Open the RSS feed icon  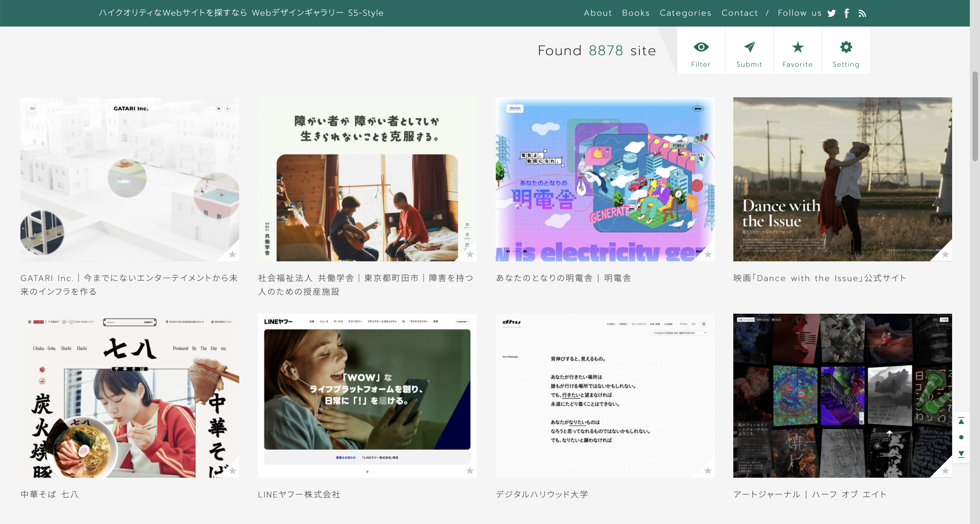(862, 13)
